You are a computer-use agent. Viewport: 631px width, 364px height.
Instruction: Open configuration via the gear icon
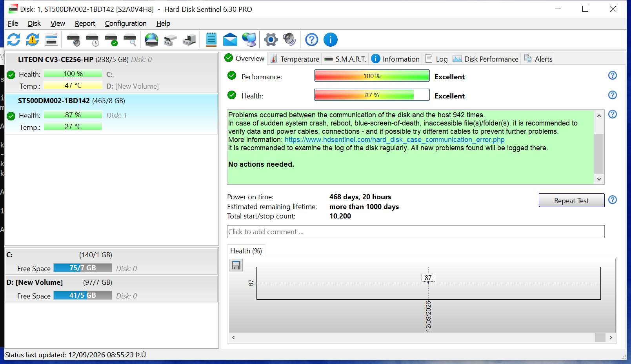[x=271, y=40]
